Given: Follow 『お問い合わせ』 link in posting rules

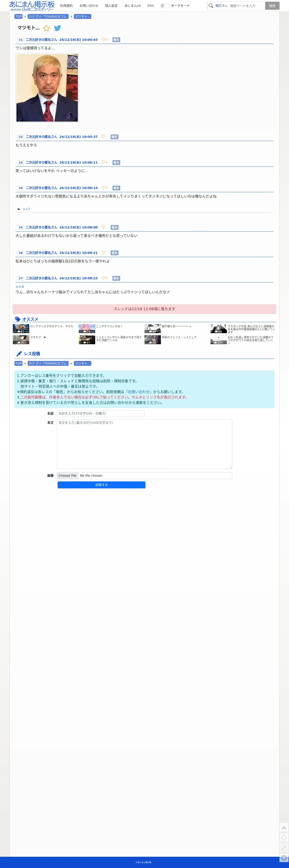Looking at the screenshot, I should (138, 392).
